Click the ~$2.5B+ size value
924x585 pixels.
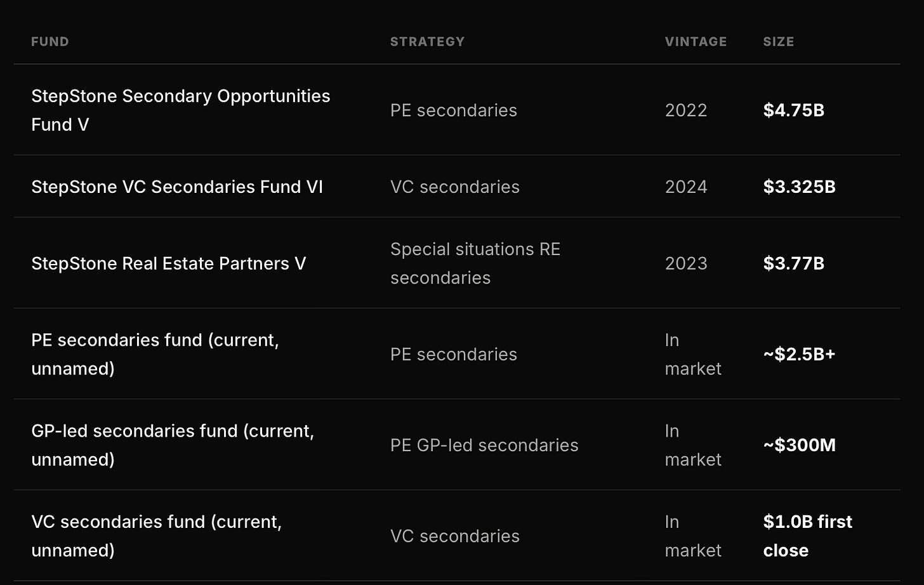[x=799, y=354]
